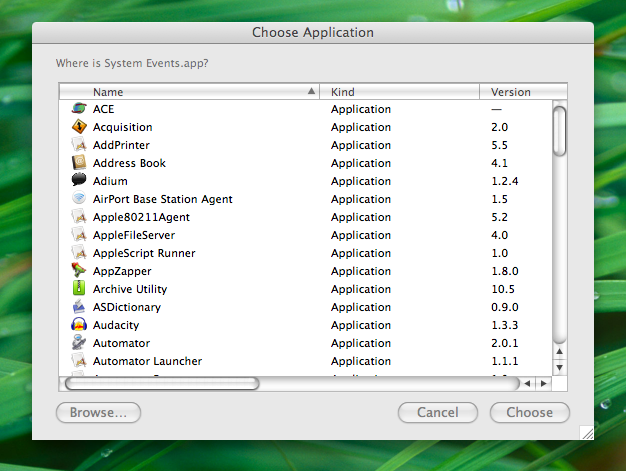Select the Acquisition app icon
This screenshot has width=626, height=471.
79,127
